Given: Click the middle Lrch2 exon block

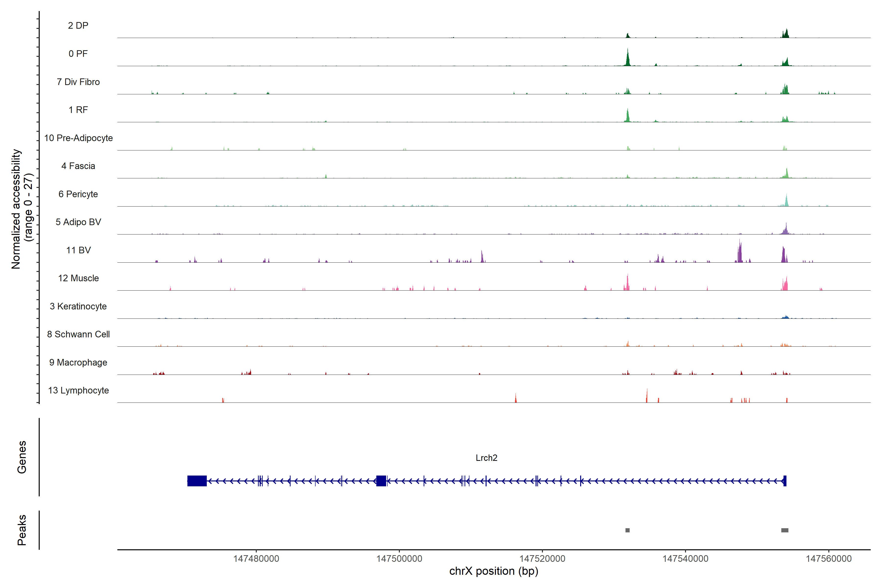Looking at the screenshot, I should pos(381,481).
